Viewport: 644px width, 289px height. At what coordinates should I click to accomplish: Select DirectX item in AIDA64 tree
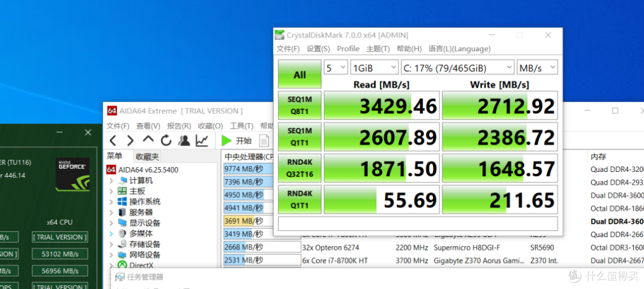[x=135, y=265]
